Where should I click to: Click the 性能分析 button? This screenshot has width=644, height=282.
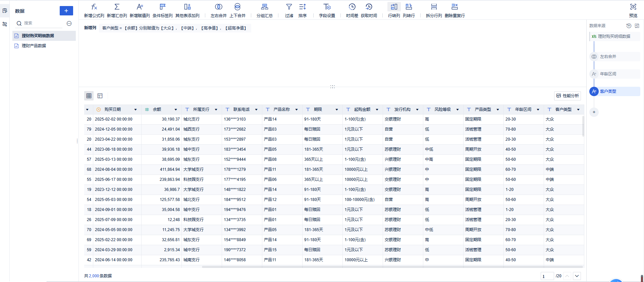568,96
